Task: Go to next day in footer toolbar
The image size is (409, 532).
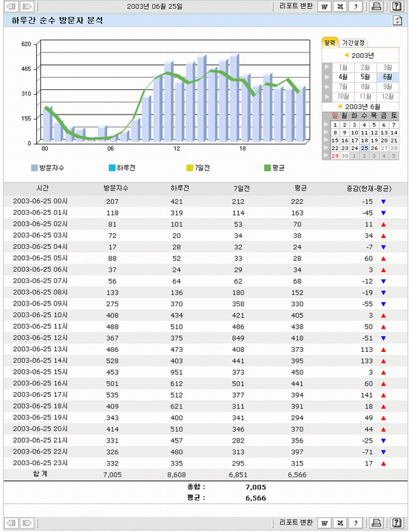Action: coord(27,522)
